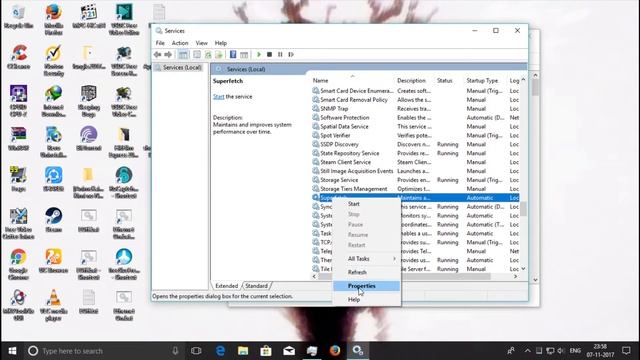Open Google Chrome desktop shortcut

pyautogui.click(x=18, y=264)
